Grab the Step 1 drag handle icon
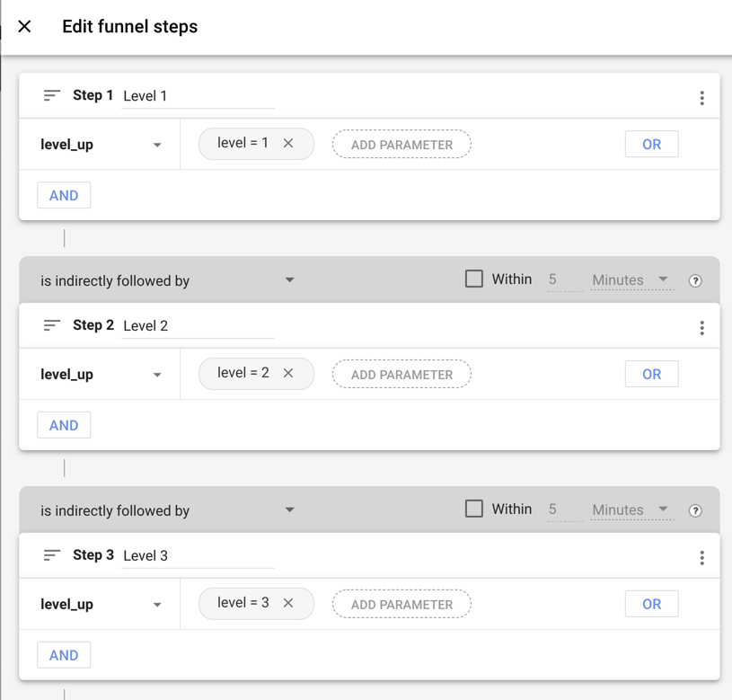Screen dimensions: 732x700 click(x=52, y=95)
